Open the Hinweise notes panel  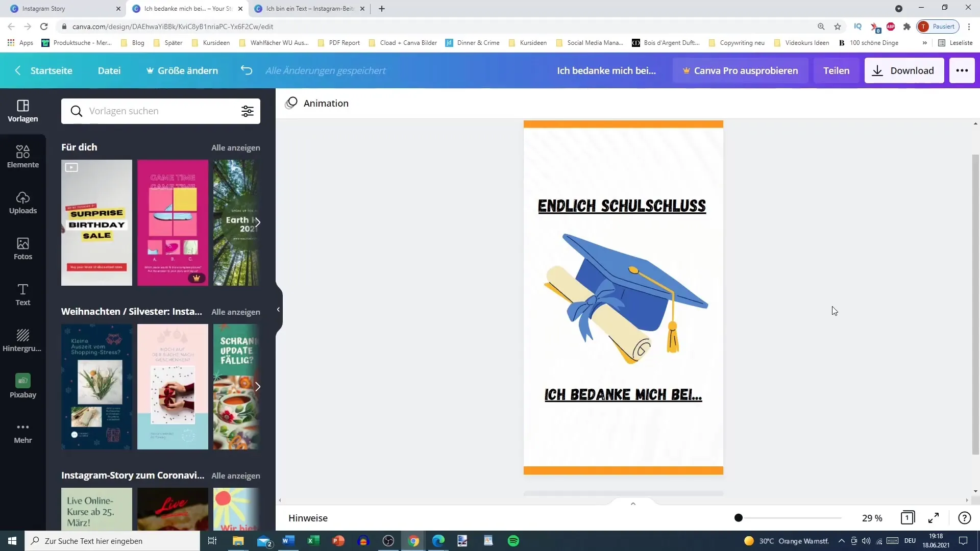[308, 518]
